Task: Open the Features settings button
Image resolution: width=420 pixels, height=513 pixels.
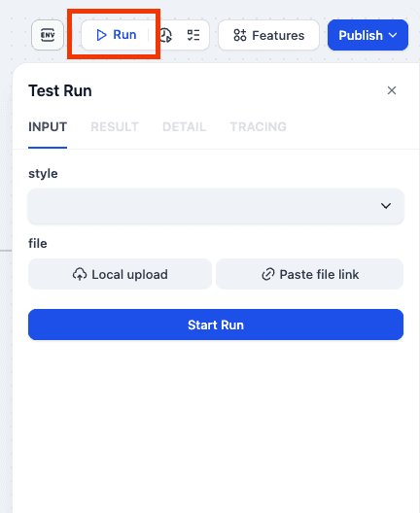Action: [x=268, y=35]
